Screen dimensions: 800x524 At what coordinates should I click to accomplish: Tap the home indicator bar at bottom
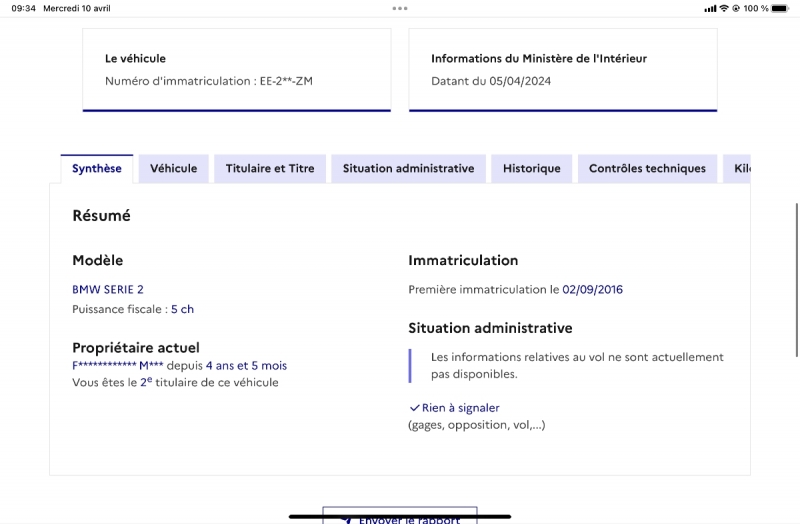(400, 516)
